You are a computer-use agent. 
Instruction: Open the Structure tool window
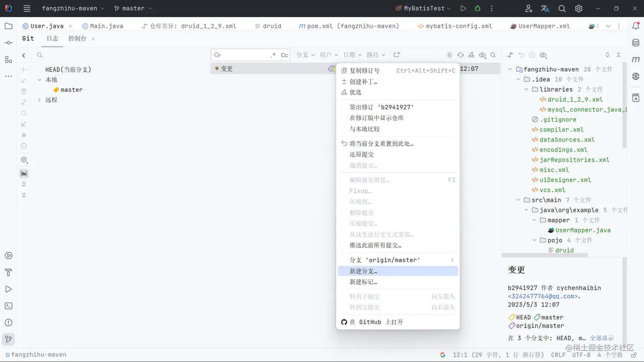9,60
